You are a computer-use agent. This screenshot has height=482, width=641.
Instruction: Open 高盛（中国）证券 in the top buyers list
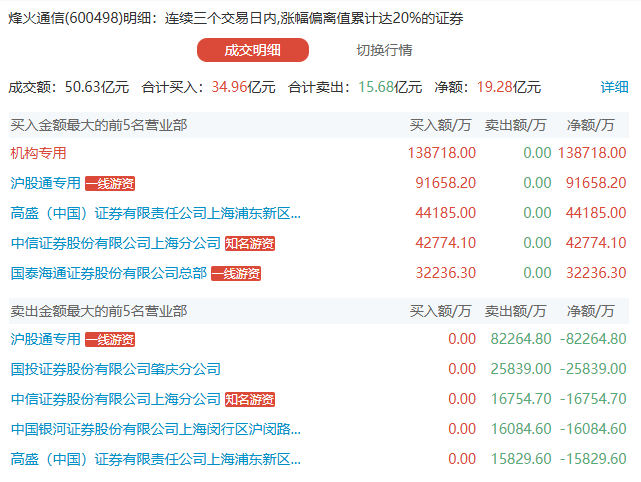coord(155,213)
